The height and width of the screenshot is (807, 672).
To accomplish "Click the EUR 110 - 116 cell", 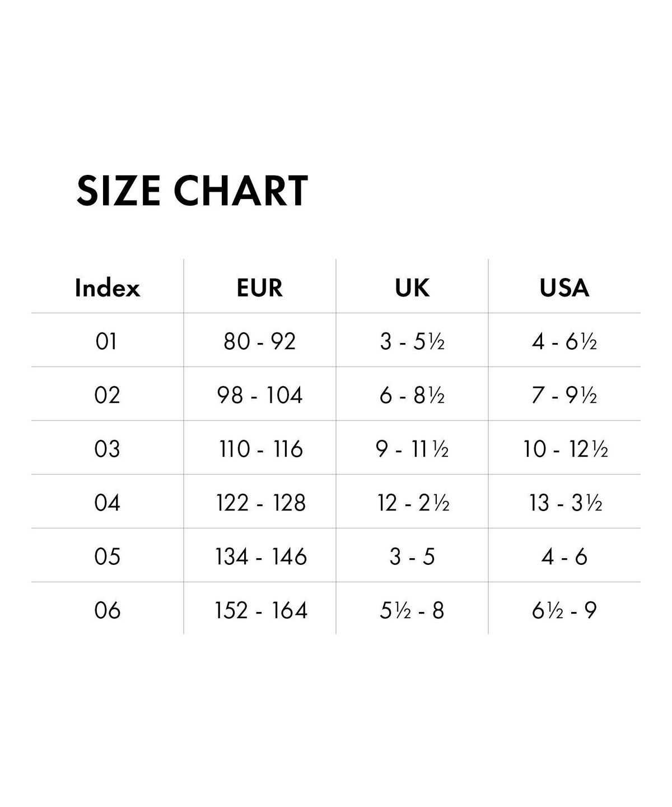I will pyautogui.click(x=261, y=449).
